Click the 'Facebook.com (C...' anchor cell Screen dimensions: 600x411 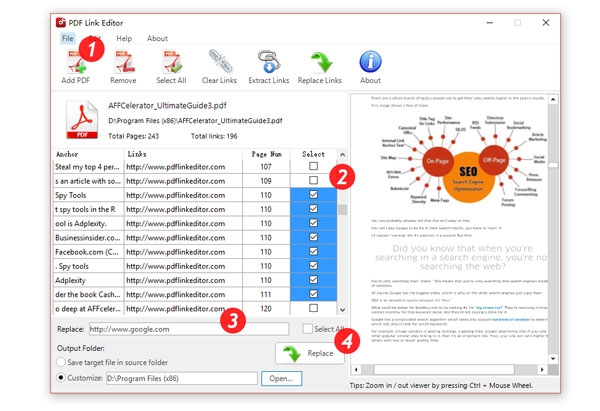[x=88, y=252]
